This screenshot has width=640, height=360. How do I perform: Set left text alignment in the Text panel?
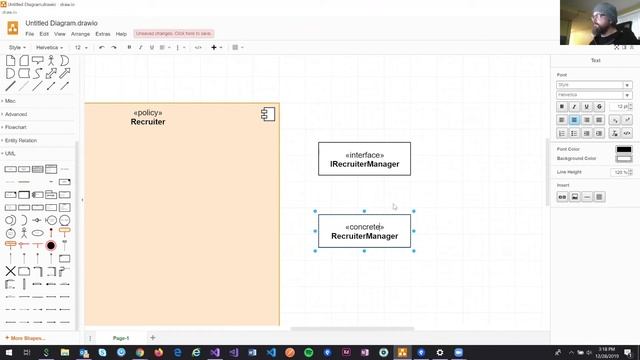click(562, 120)
